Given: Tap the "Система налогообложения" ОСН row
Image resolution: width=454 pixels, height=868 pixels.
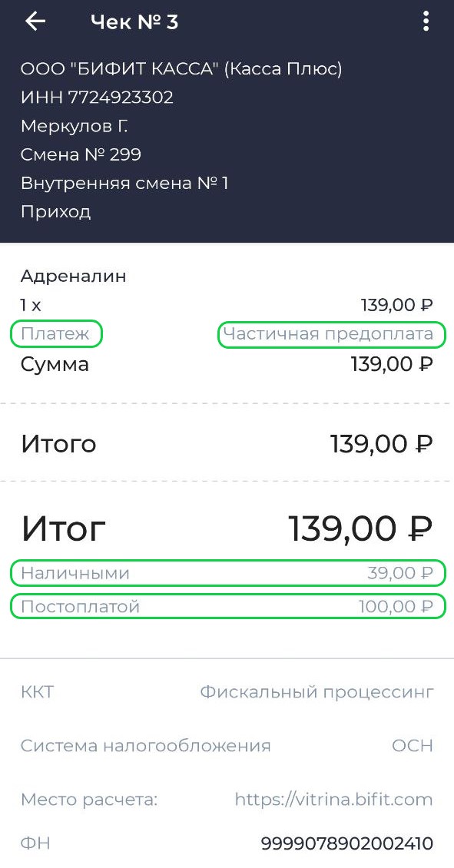Looking at the screenshot, I should click(x=227, y=746).
